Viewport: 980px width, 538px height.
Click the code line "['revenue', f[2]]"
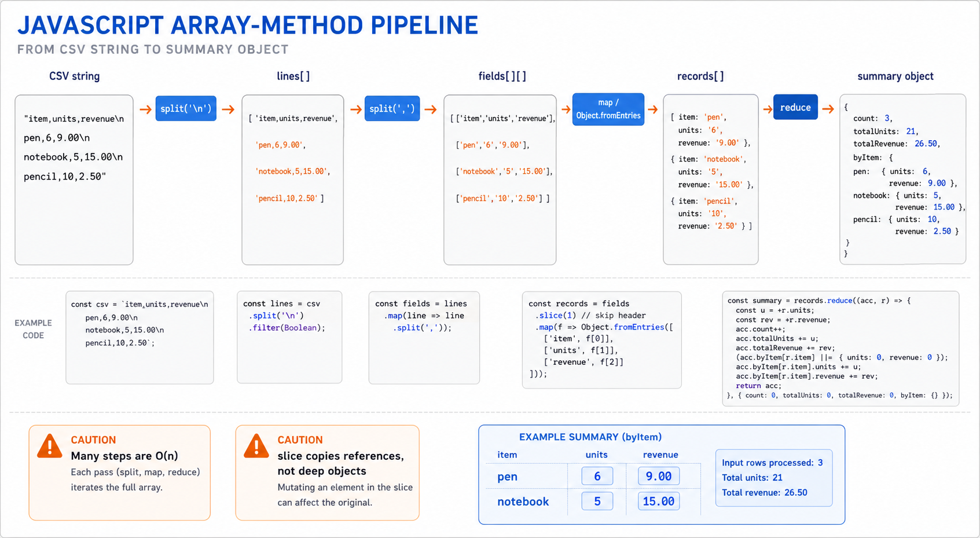[x=583, y=362]
